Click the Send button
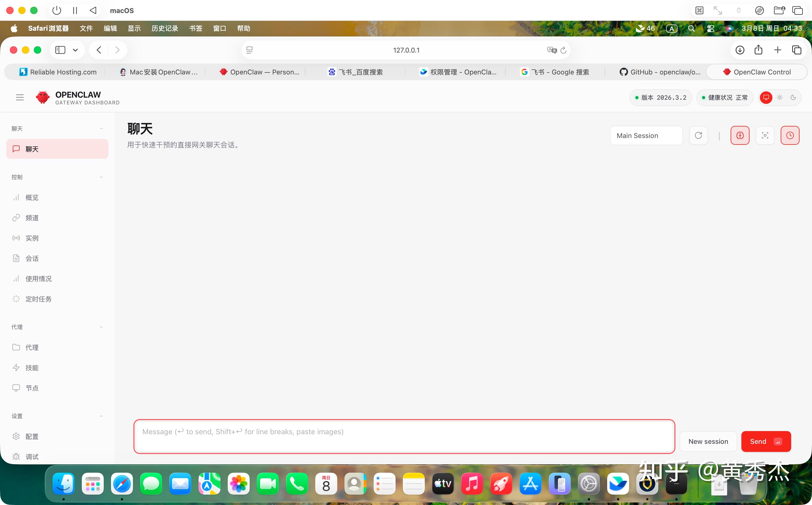The image size is (812, 505). (766, 441)
